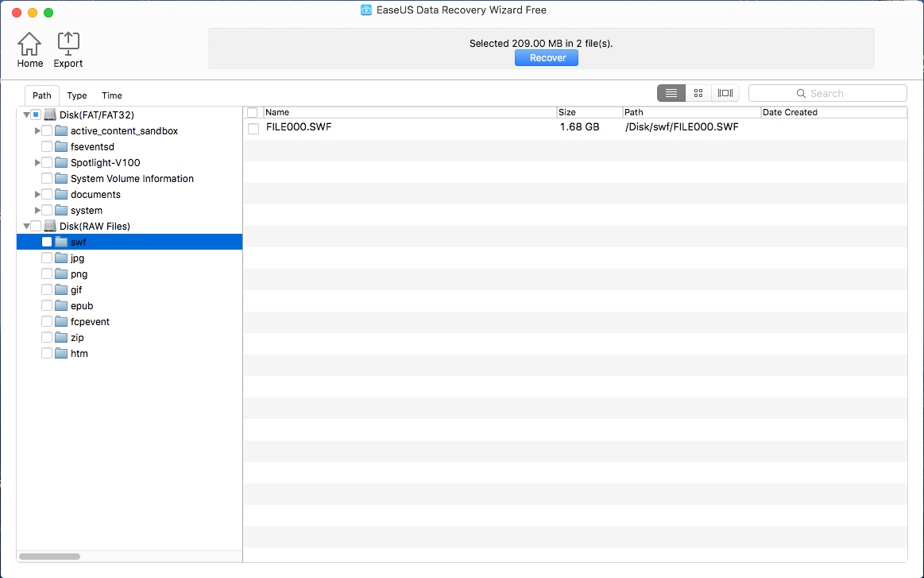Switch to cover flow view icon
The image size is (924, 578).
[x=725, y=93]
